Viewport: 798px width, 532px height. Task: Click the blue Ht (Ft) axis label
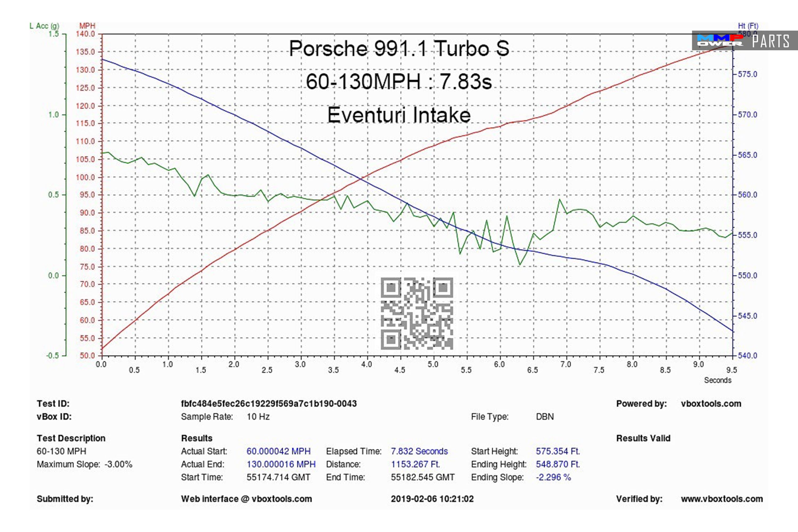point(748,26)
